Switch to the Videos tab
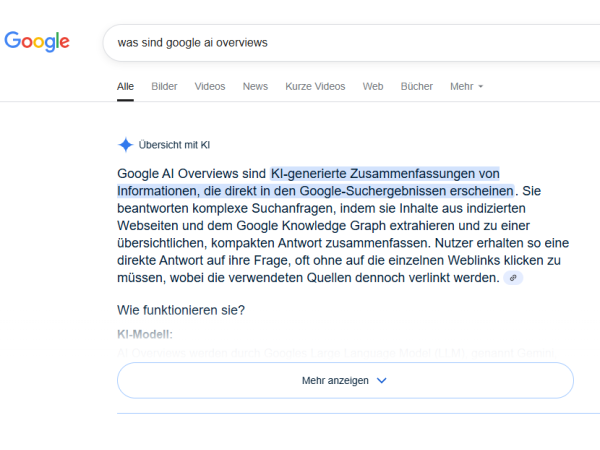 click(210, 86)
